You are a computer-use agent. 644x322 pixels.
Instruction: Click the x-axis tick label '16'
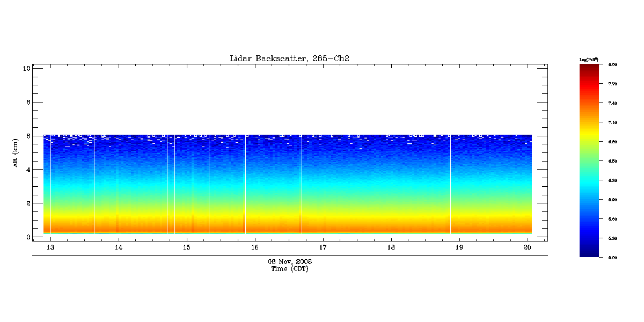(x=255, y=247)
